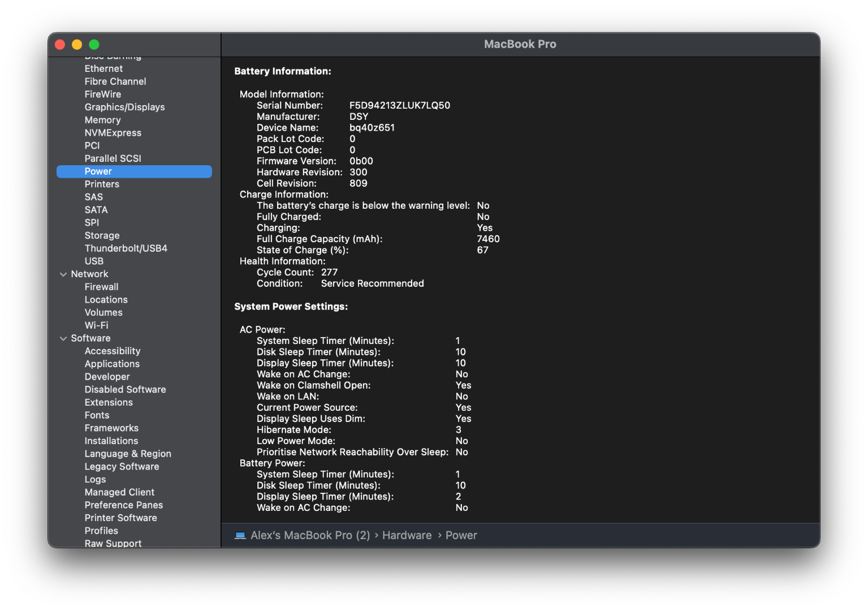Click the laptop icon in path bar
Image resolution: width=868 pixels, height=611 pixels.
240,535
